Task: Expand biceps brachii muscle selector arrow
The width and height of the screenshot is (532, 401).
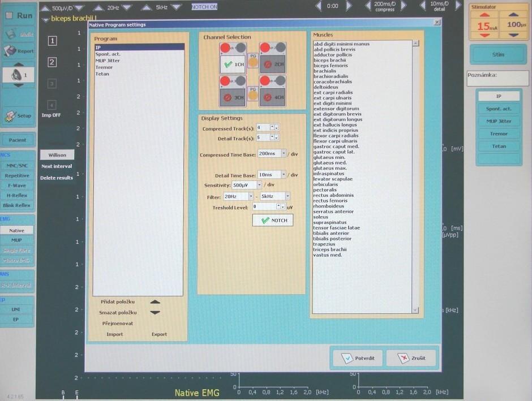Action: pos(45,20)
